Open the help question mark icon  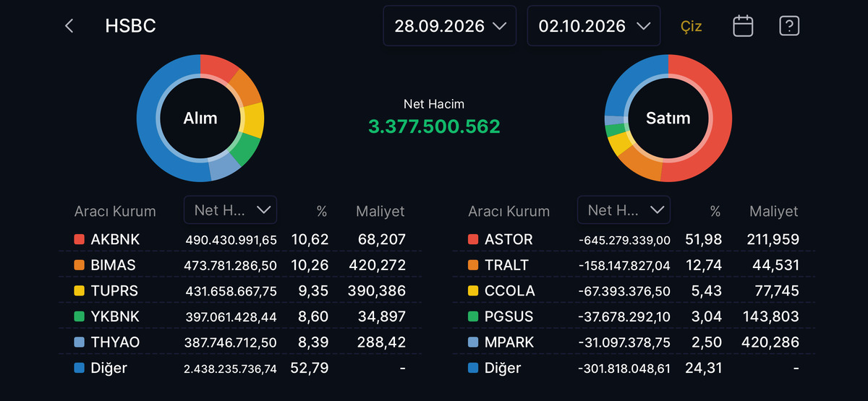click(x=789, y=26)
